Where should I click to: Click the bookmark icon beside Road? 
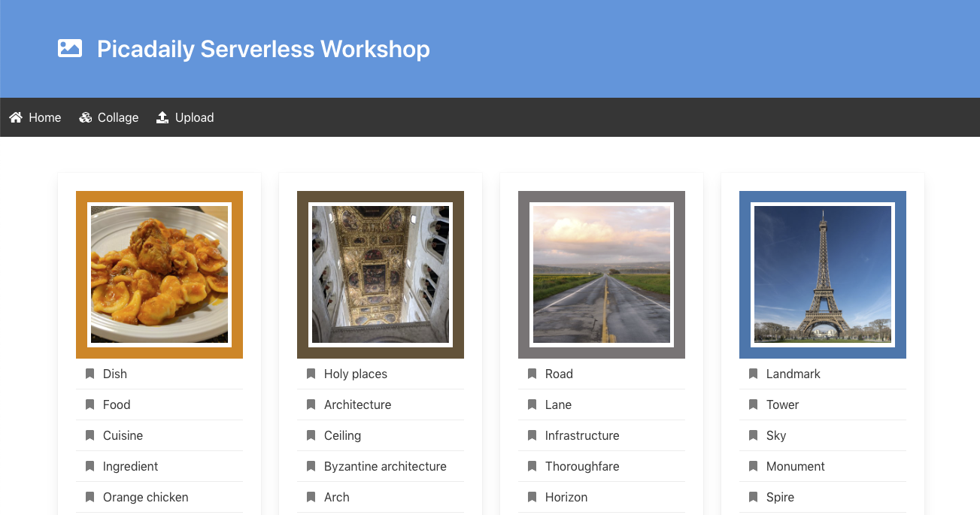pyautogui.click(x=532, y=374)
